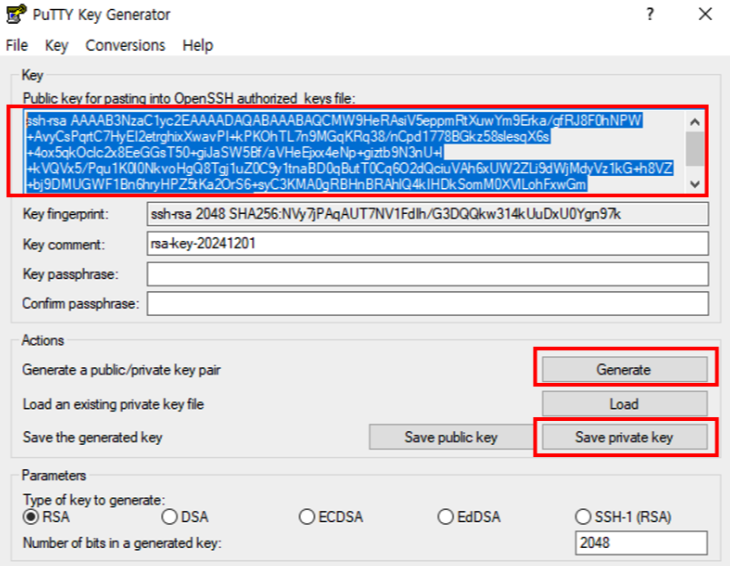The image size is (730, 566).
Task: Click the 'Confirm passphrase:' label
Action: [x=81, y=303]
